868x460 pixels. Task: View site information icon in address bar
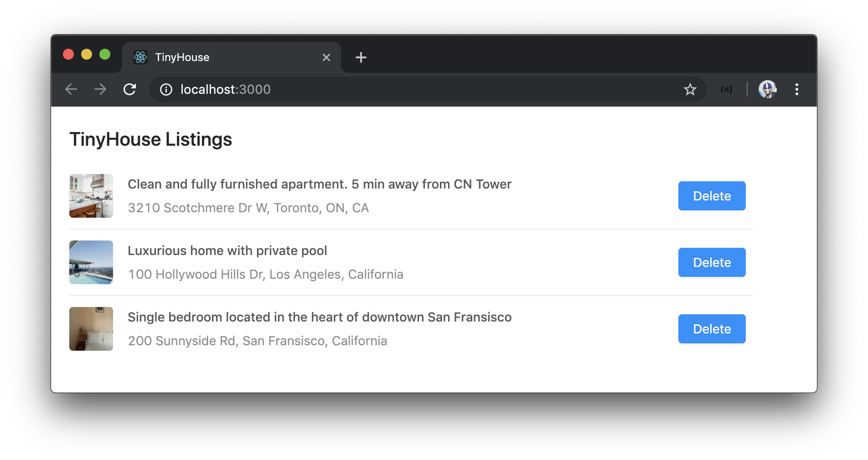(x=166, y=90)
